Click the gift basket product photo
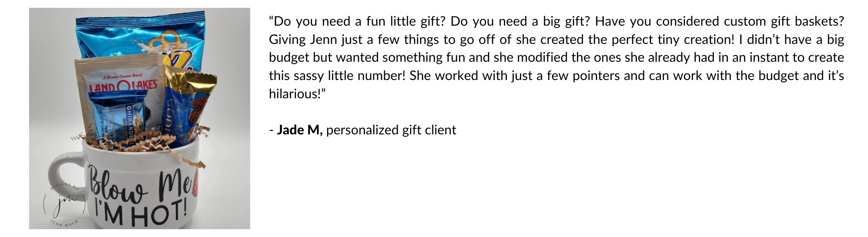Viewport: 868px width, 237px height. tap(139, 118)
